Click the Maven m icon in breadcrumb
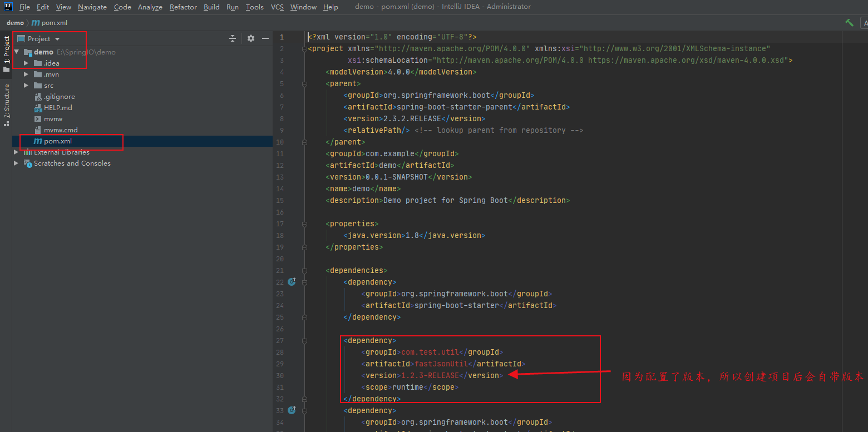This screenshot has height=432, width=868. [36, 23]
